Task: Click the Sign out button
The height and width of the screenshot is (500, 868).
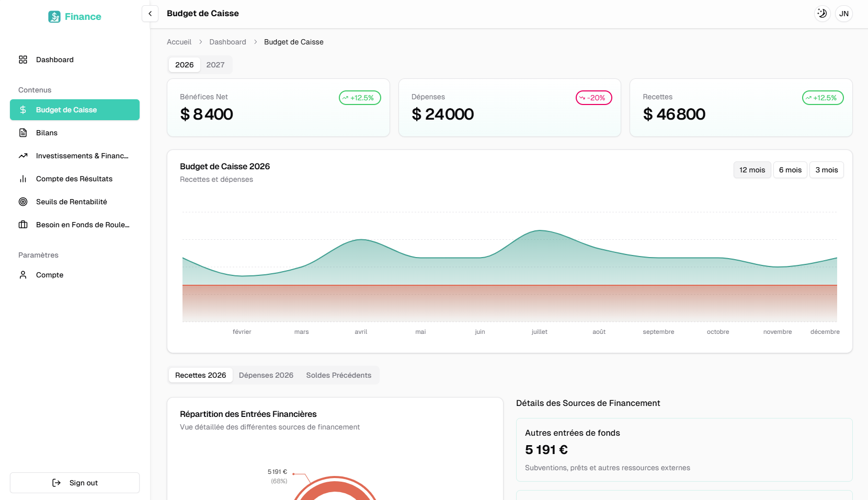Action: click(75, 483)
